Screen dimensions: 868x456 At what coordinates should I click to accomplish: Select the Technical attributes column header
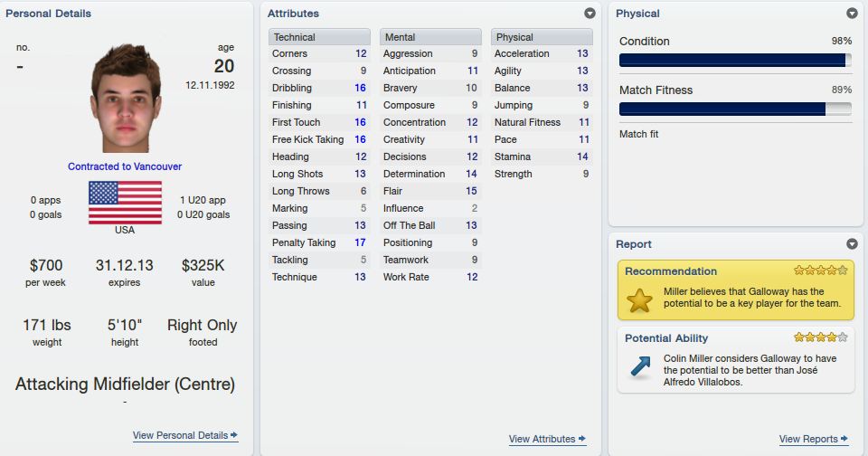pyautogui.click(x=319, y=36)
